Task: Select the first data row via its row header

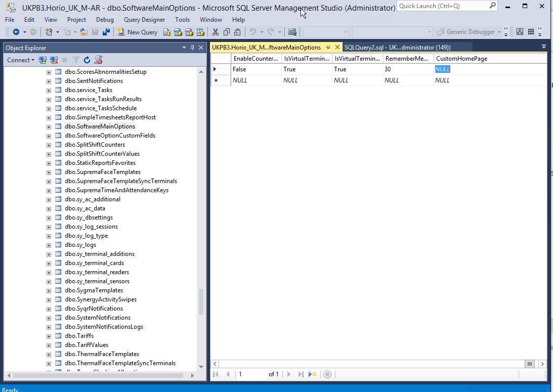Action: coord(221,69)
